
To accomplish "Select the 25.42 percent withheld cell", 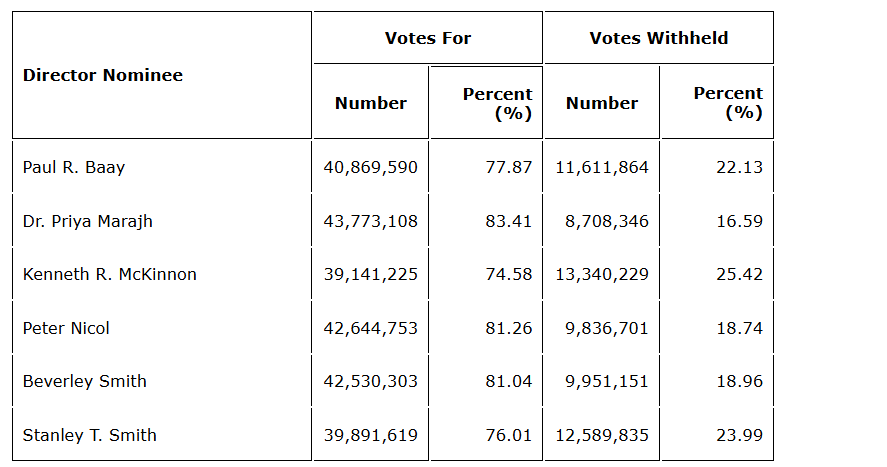I will point(739,274).
